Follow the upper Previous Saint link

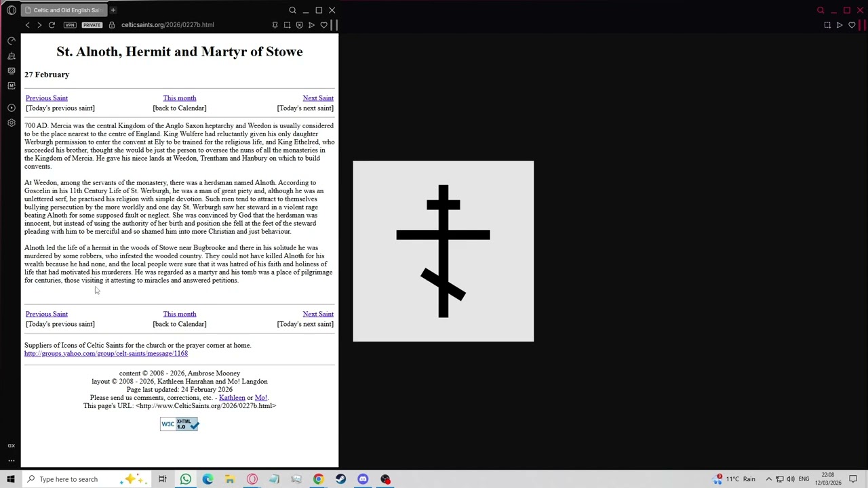pyautogui.click(x=47, y=98)
